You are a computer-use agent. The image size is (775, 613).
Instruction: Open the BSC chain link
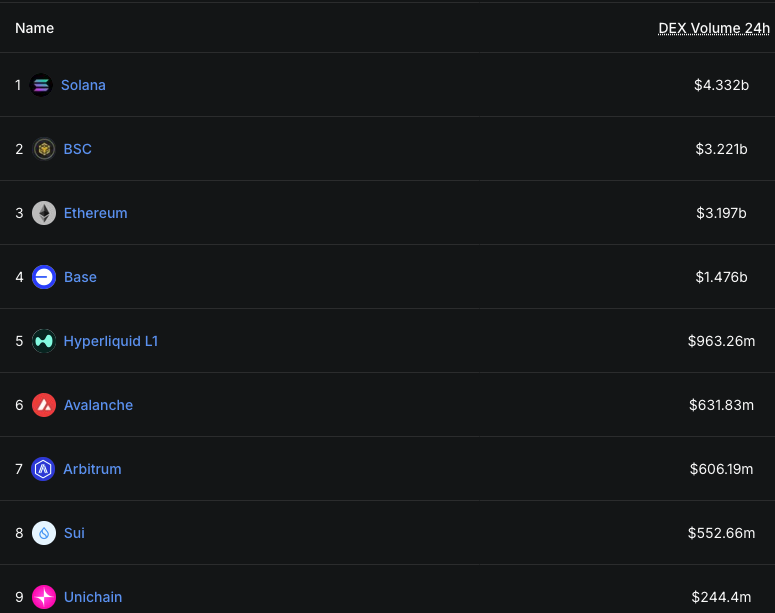[78, 149]
